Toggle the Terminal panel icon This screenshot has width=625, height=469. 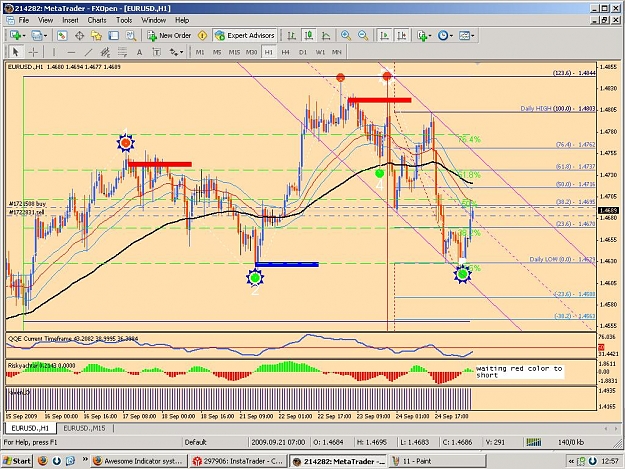pyautogui.click(x=114, y=35)
